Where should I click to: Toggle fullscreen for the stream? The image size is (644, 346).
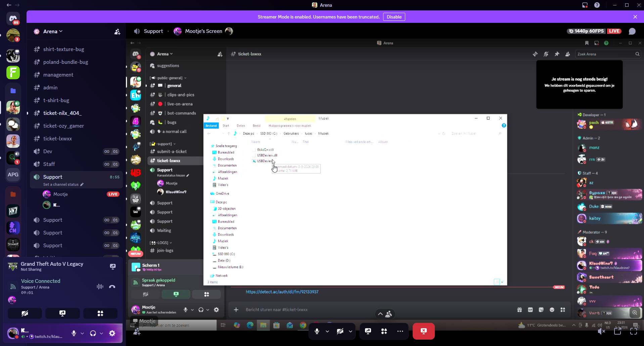[x=634, y=331]
